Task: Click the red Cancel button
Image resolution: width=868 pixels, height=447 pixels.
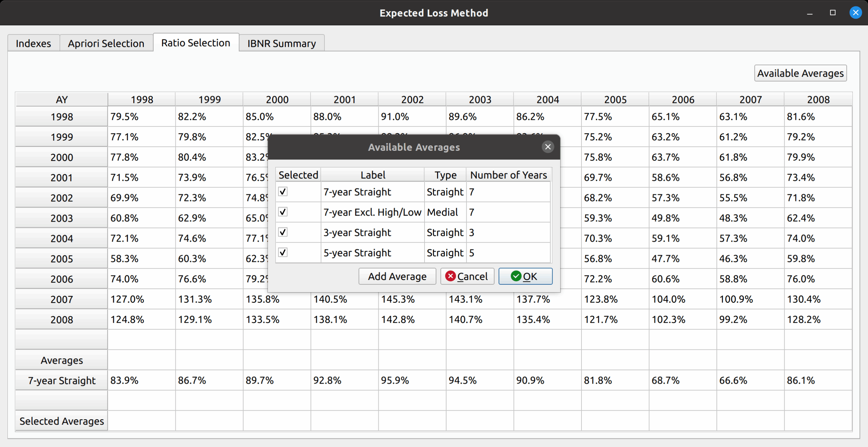Action: coord(467,276)
